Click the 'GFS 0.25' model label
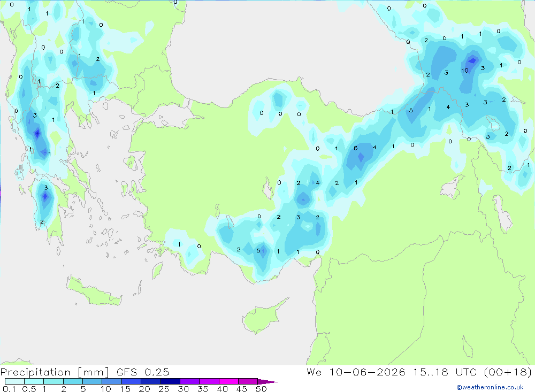 pyautogui.click(x=143, y=372)
